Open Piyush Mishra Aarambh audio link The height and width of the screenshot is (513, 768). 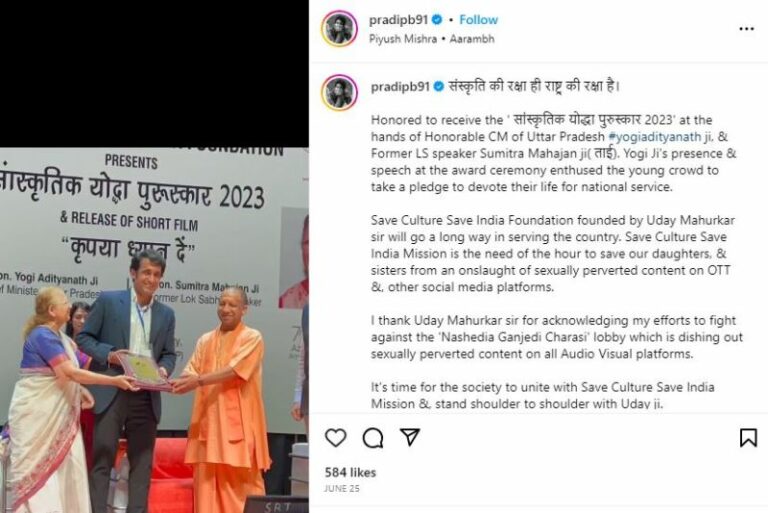point(432,39)
